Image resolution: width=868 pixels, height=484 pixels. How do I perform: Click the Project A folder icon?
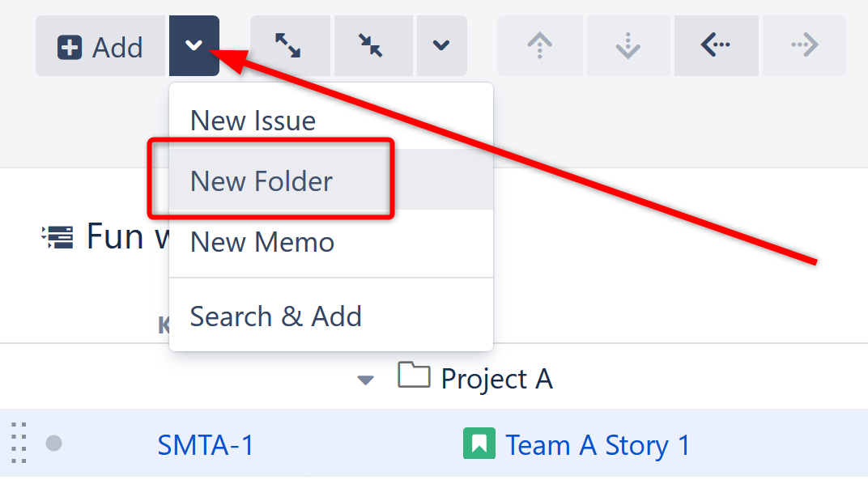[x=414, y=377]
